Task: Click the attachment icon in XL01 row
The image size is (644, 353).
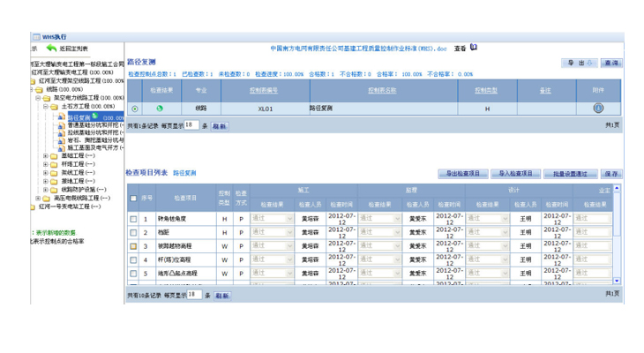Action: pos(598,109)
